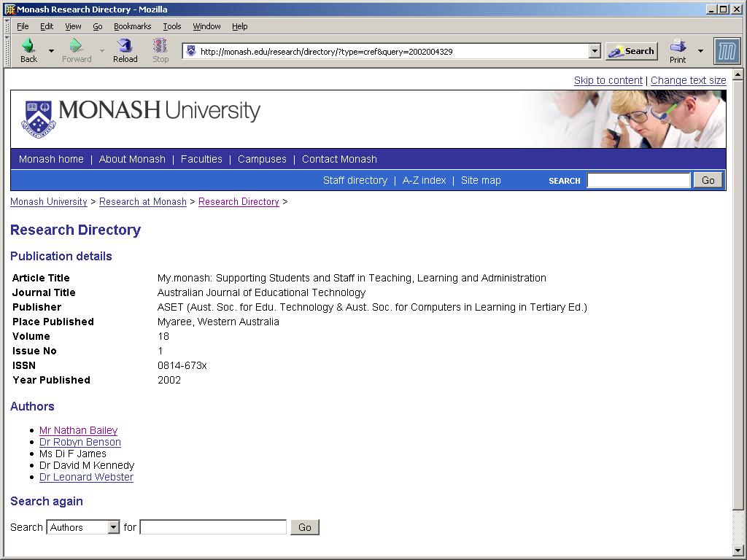Click the Forward navigation arrow icon
747x560 pixels.
76,46
